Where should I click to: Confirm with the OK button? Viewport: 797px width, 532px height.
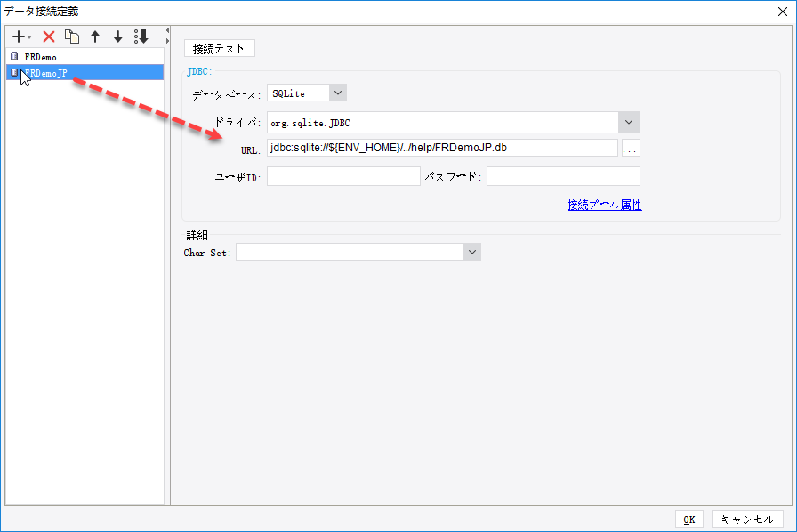tap(689, 520)
